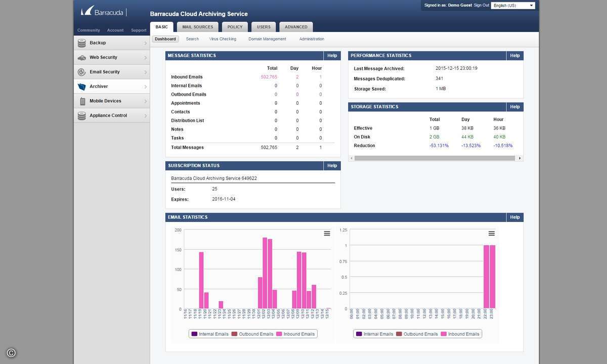The image size is (607, 364).
Task: Click the Barracuda logo
Action: pyautogui.click(x=103, y=11)
